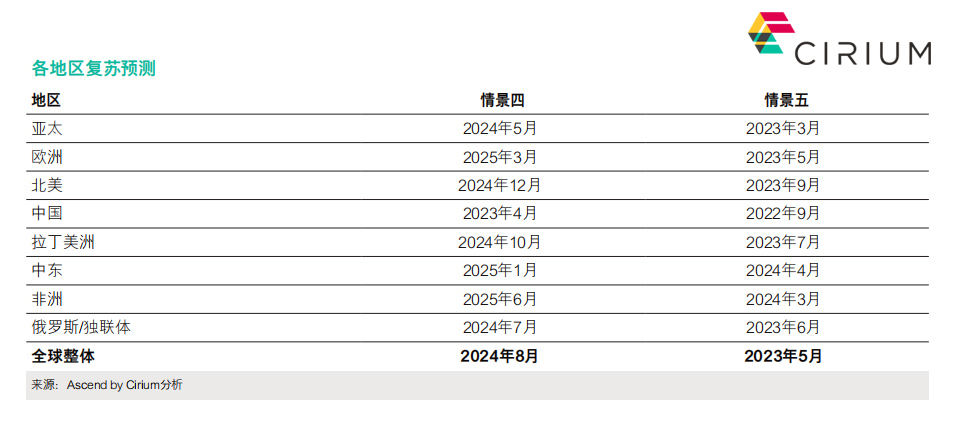Select the 拉丁美洲 row label

click(x=63, y=243)
